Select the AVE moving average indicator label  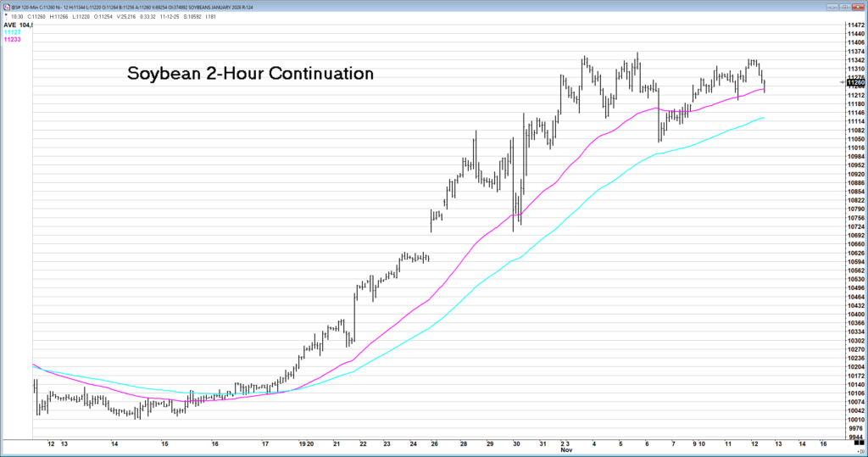pos(12,25)
